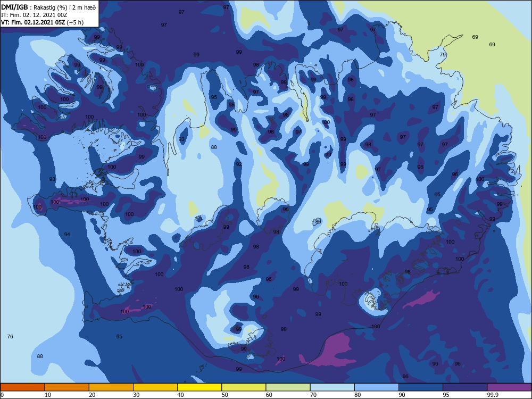Screen dimensions: 532x399
Task: Click the humidity value '79' on the map
Action: coord(443,55)
